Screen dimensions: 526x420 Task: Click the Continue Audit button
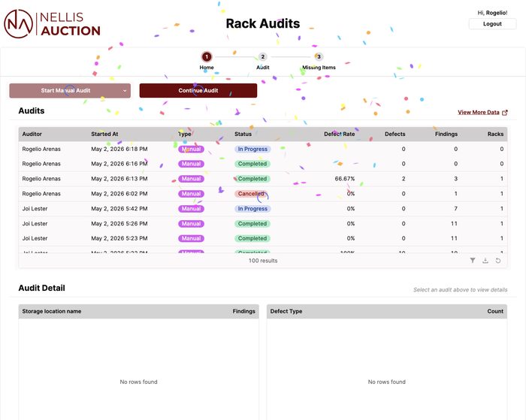[198, 91]
